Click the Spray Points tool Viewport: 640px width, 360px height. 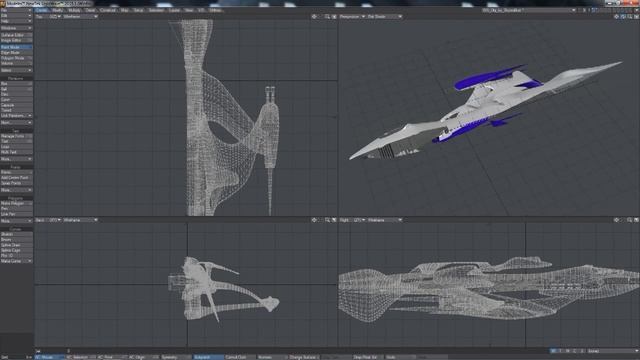(x=16, y=183)
